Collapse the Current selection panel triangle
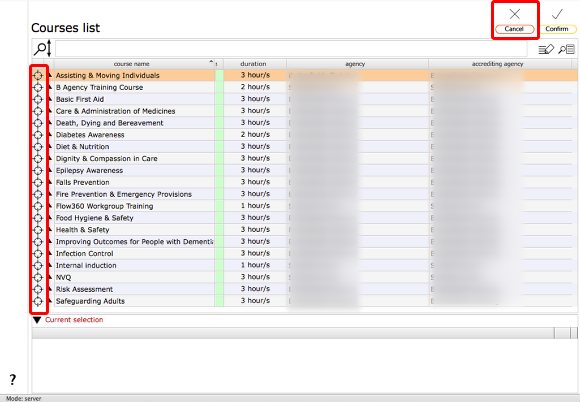 point(37,320)
